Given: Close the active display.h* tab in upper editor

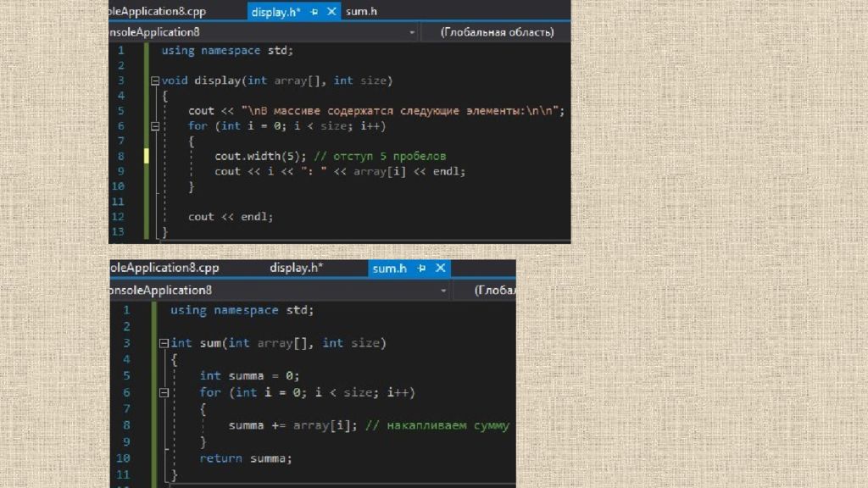Looking at the screenshot, I should [331, 12].
